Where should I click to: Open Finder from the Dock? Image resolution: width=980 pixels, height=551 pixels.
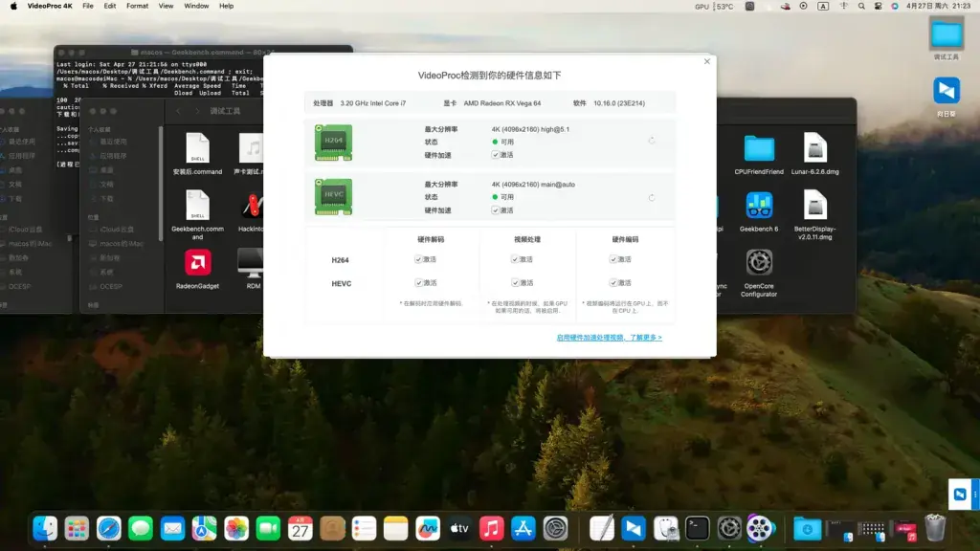click(x=45, y=528)
